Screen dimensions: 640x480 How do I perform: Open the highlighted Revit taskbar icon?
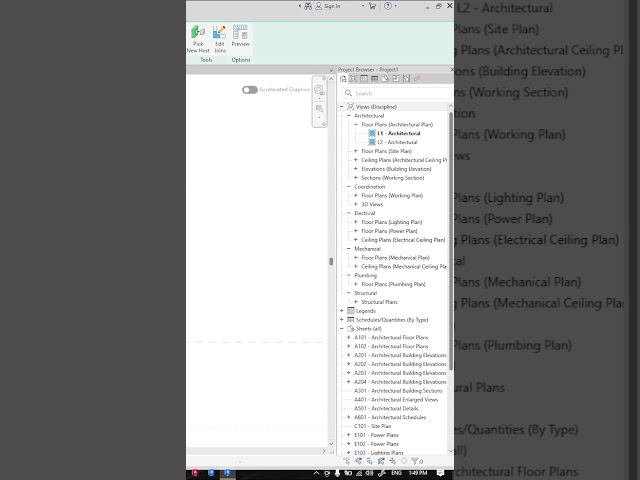pyautogui.click(x=227, y=473)
